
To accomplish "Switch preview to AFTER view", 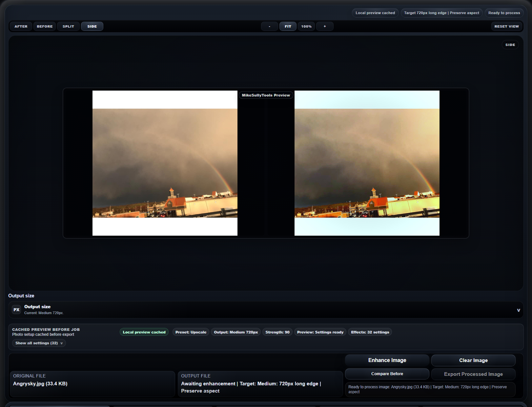I will (21, 26).
